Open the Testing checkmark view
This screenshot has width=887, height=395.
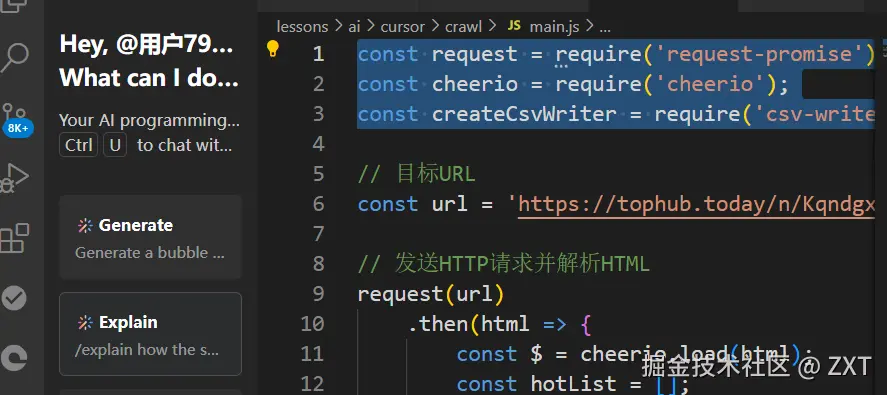(14, 298)
